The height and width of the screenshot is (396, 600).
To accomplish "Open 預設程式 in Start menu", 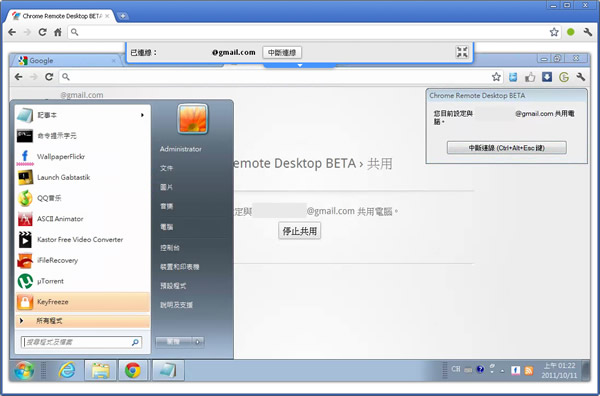I will point(173,286).
